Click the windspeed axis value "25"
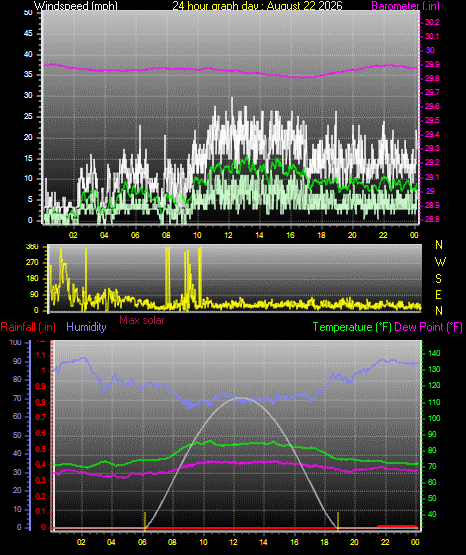Viewport: 466px width, 555px height. [x=28, y=116]
